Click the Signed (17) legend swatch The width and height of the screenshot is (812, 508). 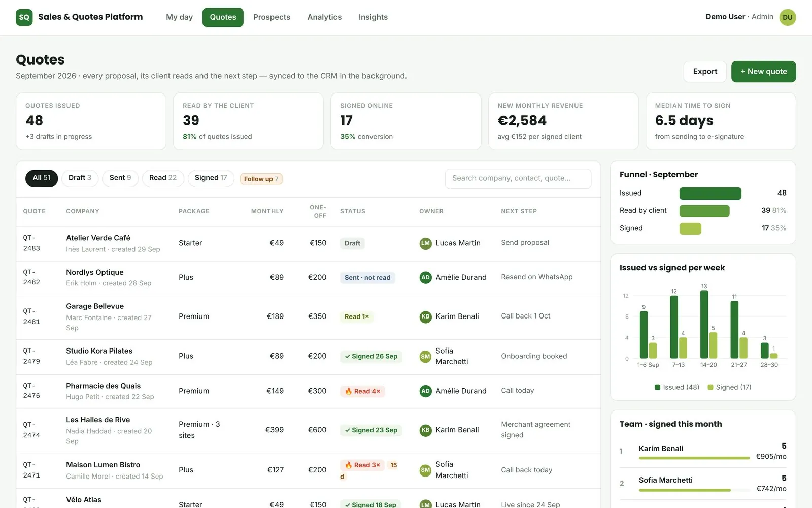(710, 387)
